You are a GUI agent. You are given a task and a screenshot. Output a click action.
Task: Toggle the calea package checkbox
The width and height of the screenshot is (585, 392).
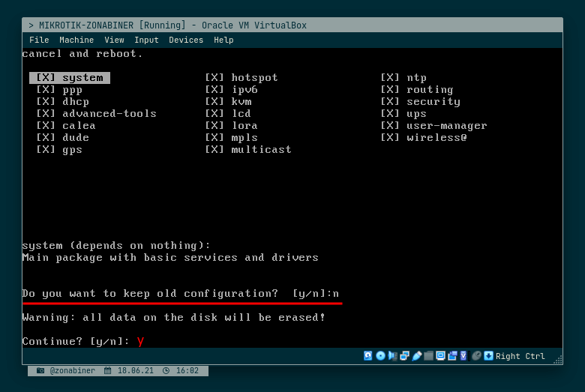coord(46,125)
